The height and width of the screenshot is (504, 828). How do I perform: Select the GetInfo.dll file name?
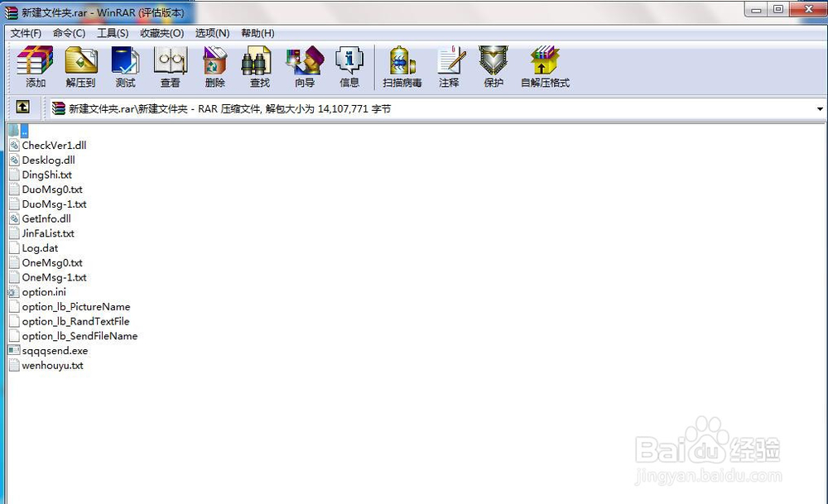pyautogui.click(x=46, y=218)
